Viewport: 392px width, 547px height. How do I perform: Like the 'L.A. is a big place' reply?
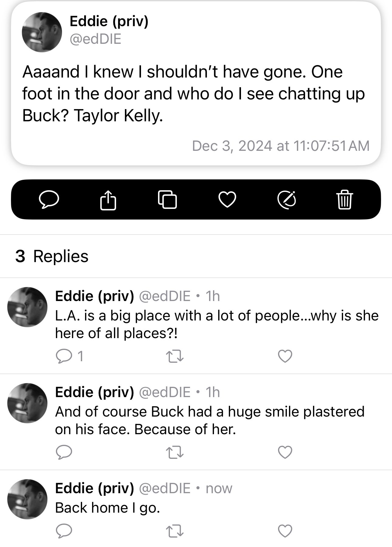pos(285,356)
